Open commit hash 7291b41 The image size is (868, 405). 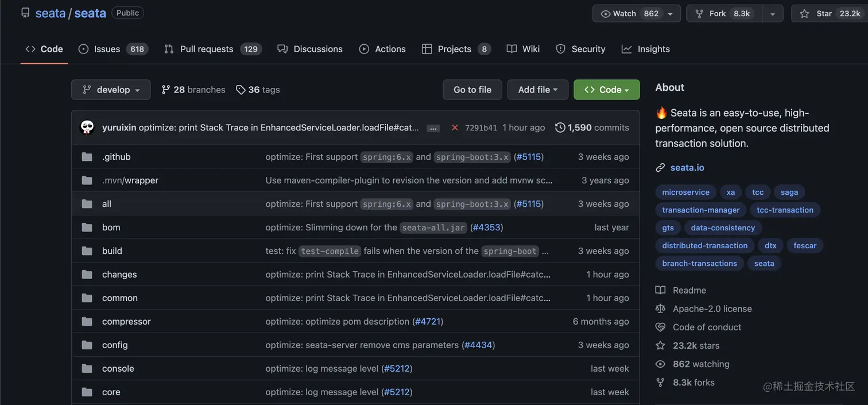coord(481,128)
